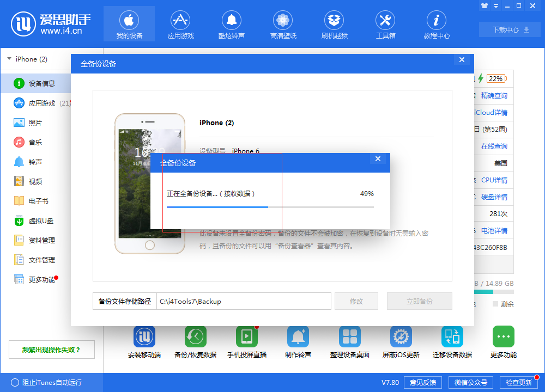Click the 检查更新 button
Image resolution: width=545 pixels, height=392 pixels.
(519, 383)
